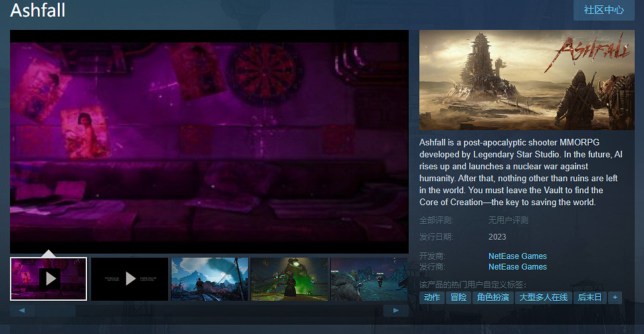The width and height of the screenshot is (644, 334).
Task: Click the Ashfall header capsule image
Action: click(x=527, y=80)
